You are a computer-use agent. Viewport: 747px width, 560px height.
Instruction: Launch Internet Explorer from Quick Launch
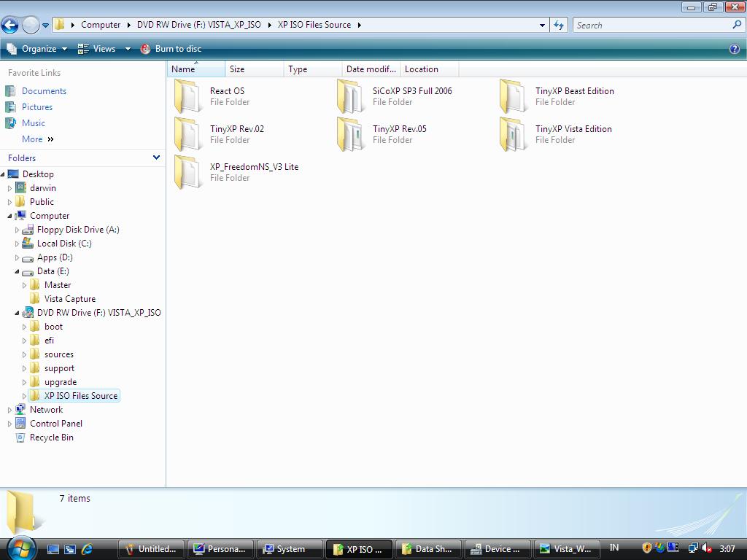88,549
